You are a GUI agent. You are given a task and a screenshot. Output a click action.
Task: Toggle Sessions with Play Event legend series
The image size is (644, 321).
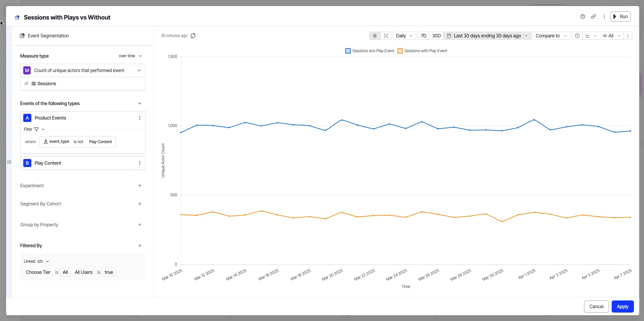tap(422, 51)
